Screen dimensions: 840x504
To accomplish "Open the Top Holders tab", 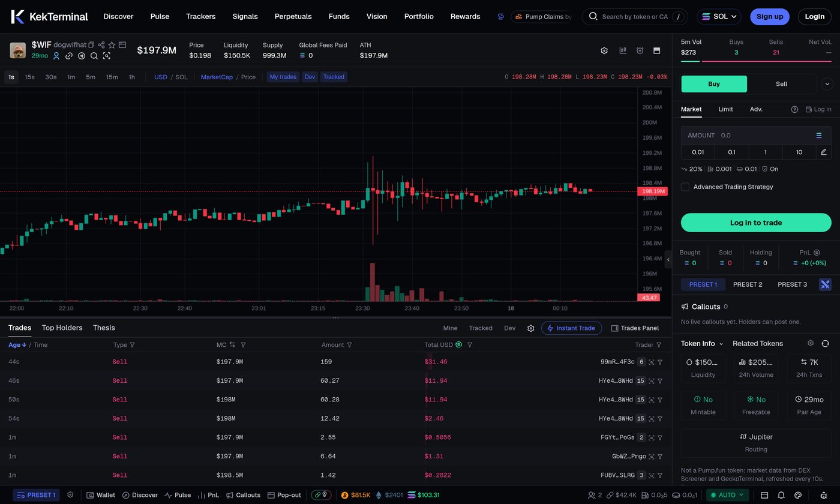I will 62,328.
